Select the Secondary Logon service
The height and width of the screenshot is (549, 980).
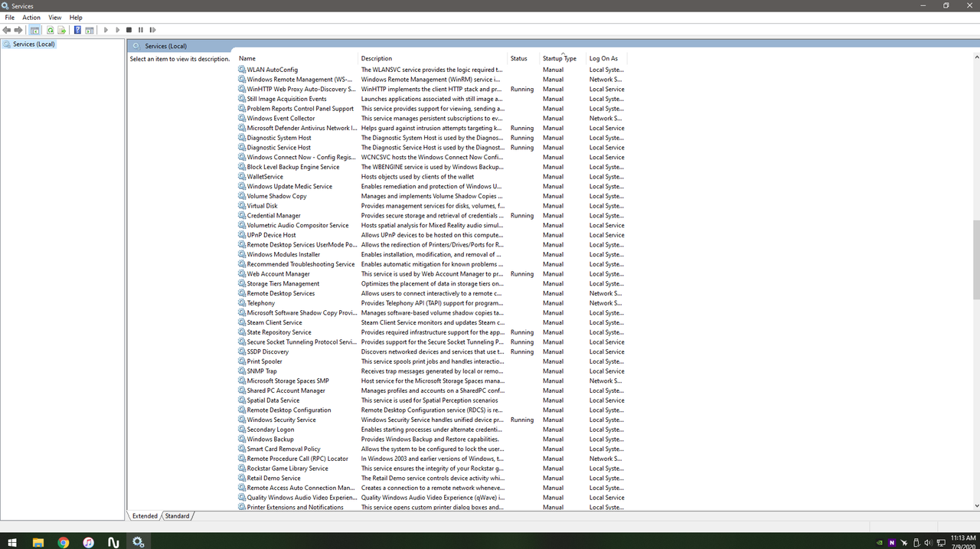point(432,430)
